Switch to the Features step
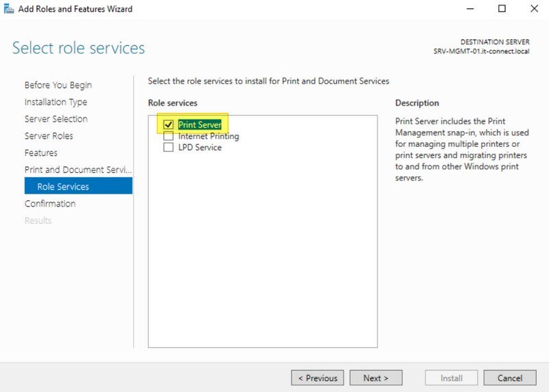The image size is (549, 392). (x=41, y=152)
